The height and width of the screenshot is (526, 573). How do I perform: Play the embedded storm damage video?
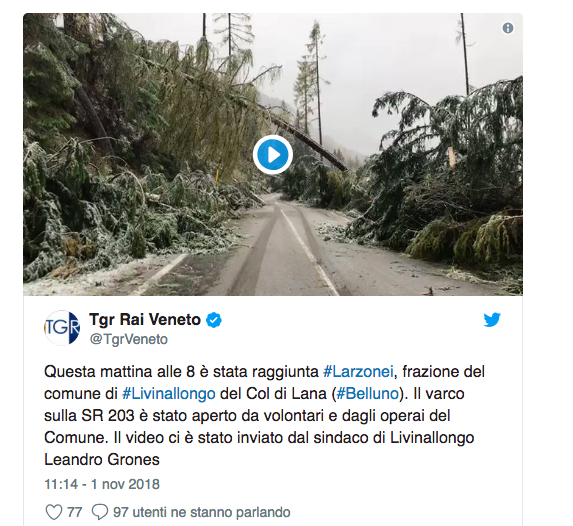273,155
